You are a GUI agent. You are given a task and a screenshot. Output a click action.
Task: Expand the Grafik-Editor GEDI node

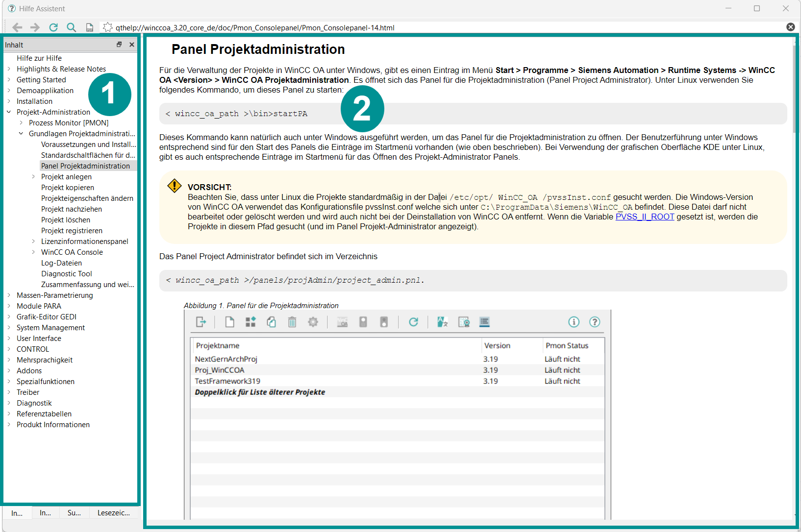[9, 317]
